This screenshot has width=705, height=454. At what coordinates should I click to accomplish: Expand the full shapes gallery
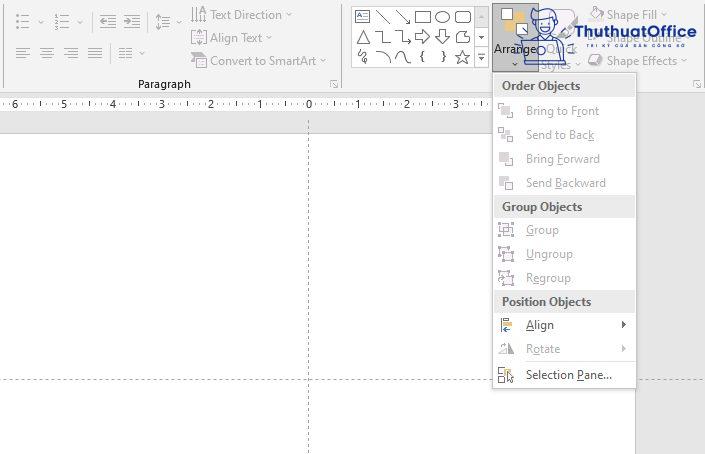(x=481, y=58)
